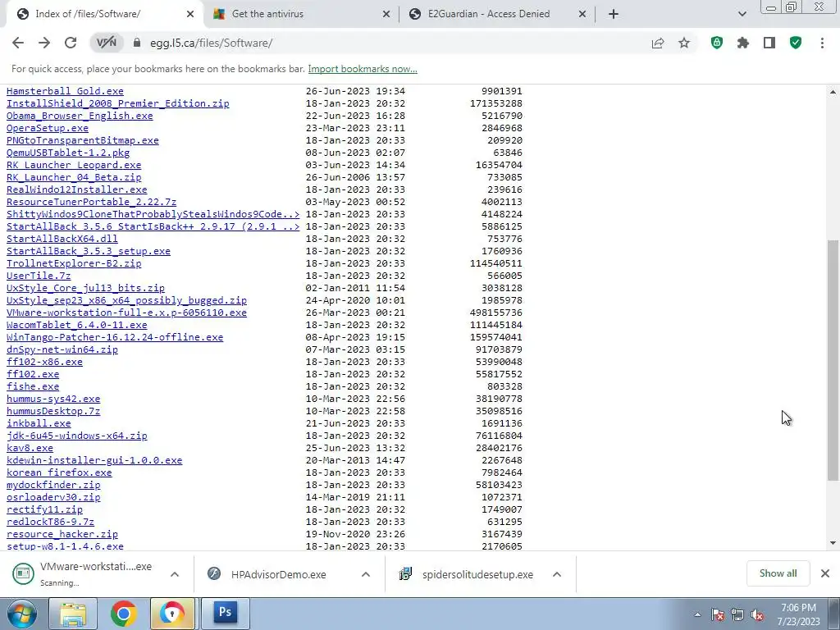Viewport: 840px width, 630px height.
Task: Open Windows Explorer from taskbar
Action: point(73,614)
